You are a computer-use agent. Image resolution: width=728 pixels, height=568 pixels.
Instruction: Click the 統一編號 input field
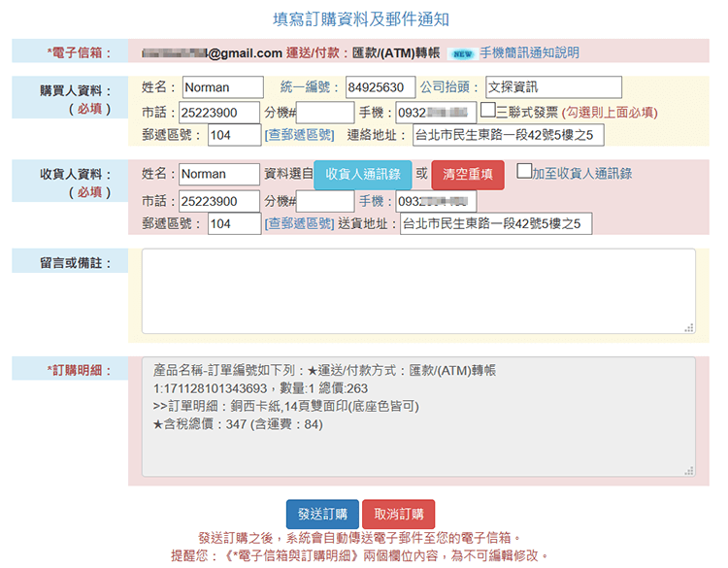pos(381,87)
